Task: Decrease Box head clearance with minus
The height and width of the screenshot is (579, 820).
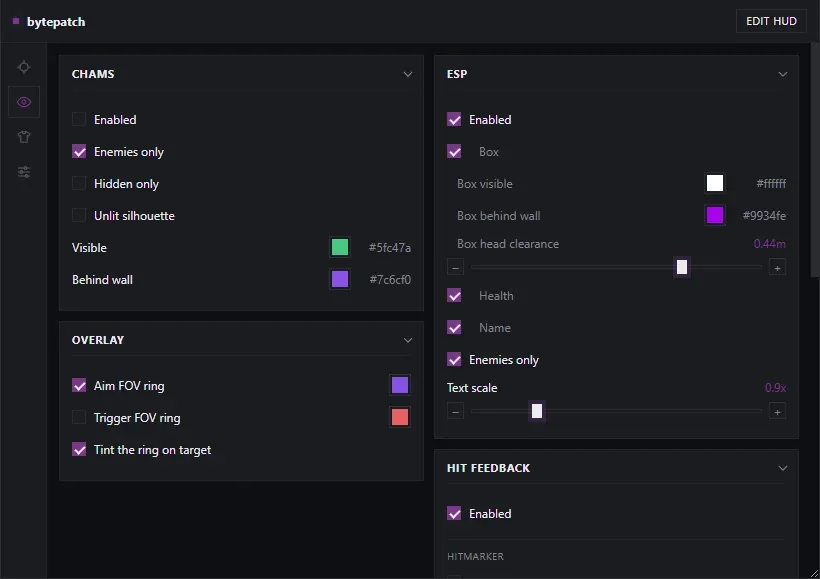Action: (x=455, y=268)
